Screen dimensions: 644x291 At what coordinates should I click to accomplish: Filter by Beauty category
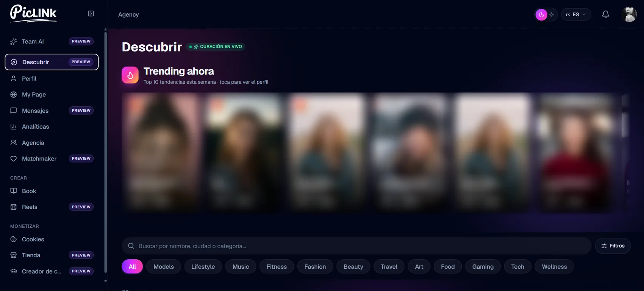tap(353, 266)
